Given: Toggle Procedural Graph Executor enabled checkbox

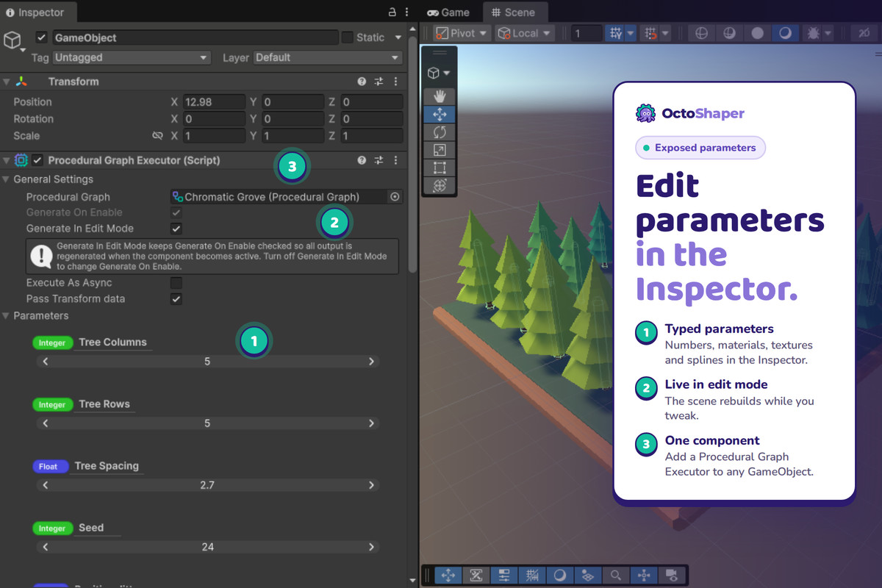Looking at the screenshot, I should click(x=37, y=160).
